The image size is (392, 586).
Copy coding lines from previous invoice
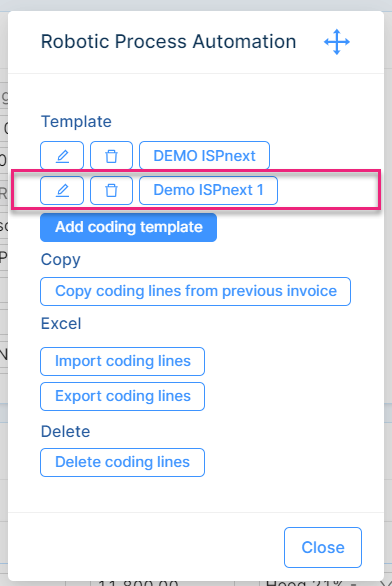click(195, 291)
